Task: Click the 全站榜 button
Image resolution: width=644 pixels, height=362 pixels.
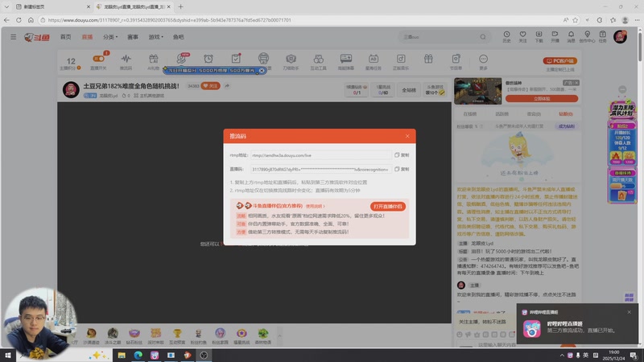Action: [x=409, y=90]
